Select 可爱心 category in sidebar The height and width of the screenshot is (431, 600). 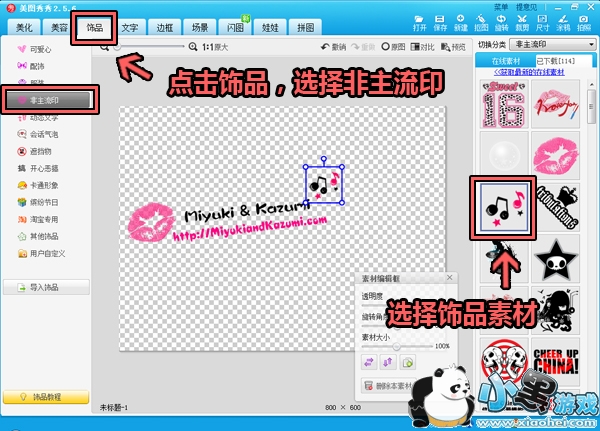coord(34,49)
